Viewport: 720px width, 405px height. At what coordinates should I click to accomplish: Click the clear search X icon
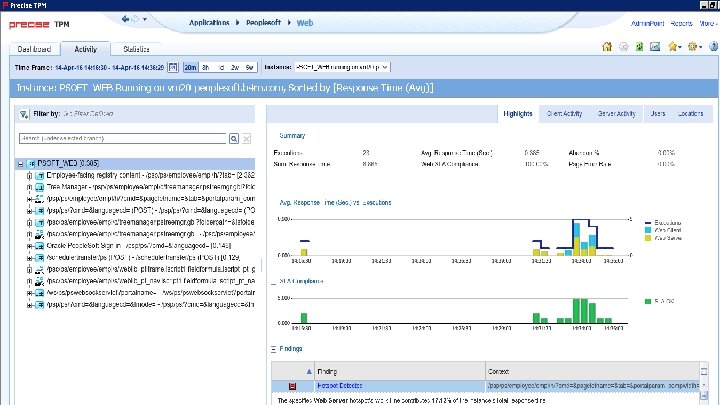[247, 139]
